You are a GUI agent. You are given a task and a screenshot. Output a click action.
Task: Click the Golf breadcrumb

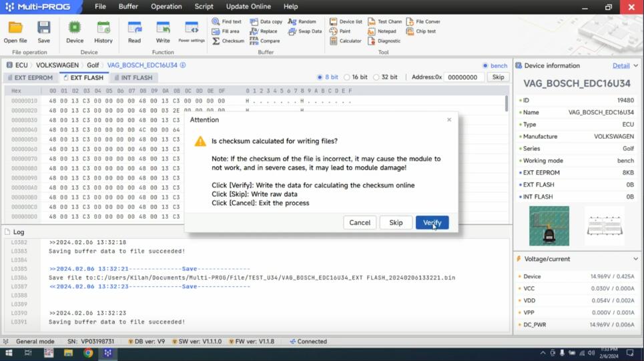93,65
